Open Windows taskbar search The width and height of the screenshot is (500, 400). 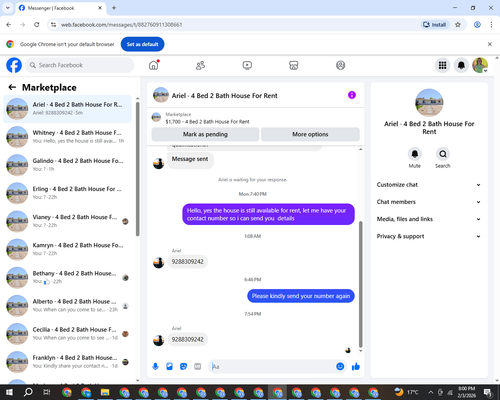pos(28,392)
